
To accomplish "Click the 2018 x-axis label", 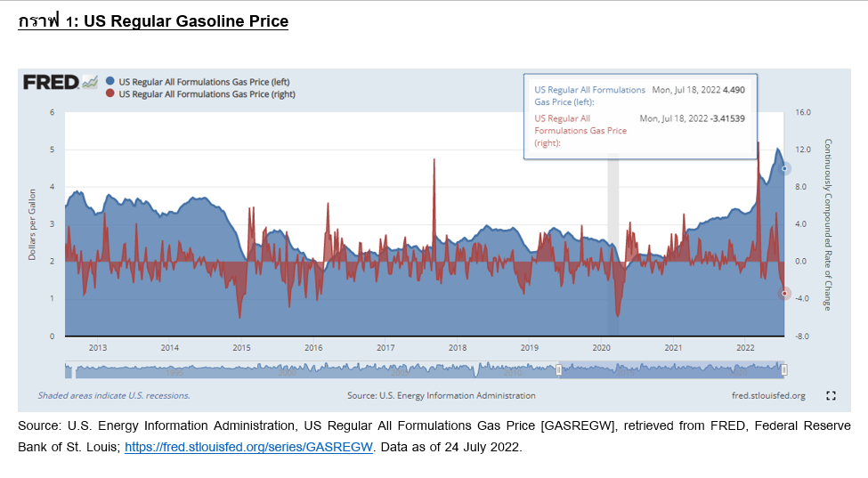I will tap(458, 347).
